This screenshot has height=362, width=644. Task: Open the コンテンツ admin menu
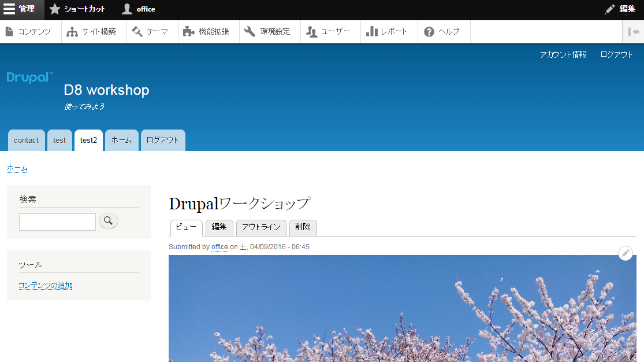28,32
